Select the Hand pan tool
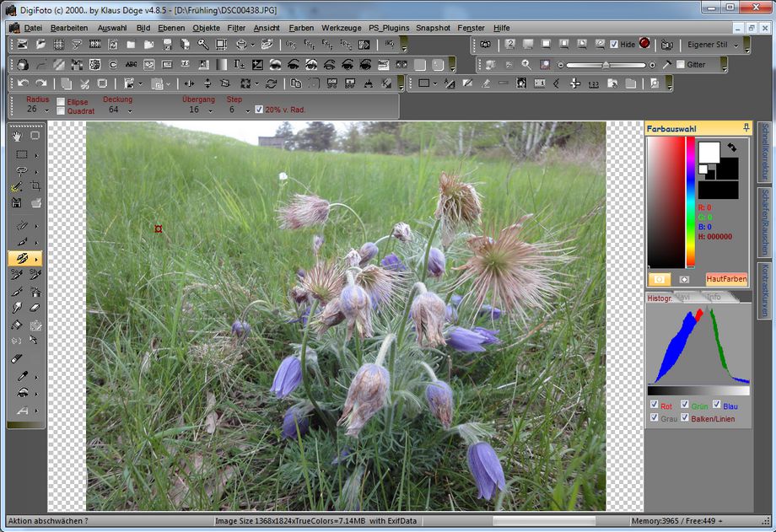 coord(18,136)
